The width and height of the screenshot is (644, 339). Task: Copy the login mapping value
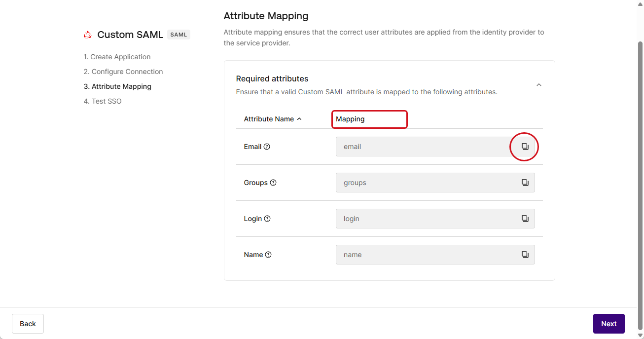525,219
